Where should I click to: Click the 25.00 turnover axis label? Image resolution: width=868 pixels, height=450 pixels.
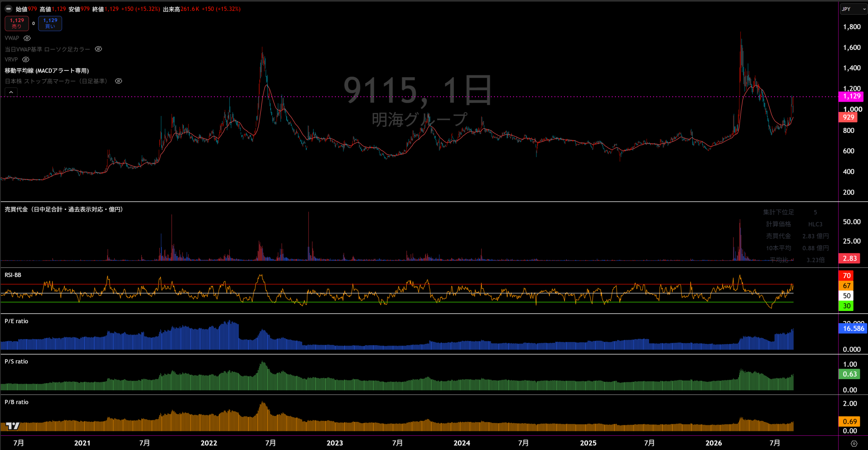click(x=852, y=241)
